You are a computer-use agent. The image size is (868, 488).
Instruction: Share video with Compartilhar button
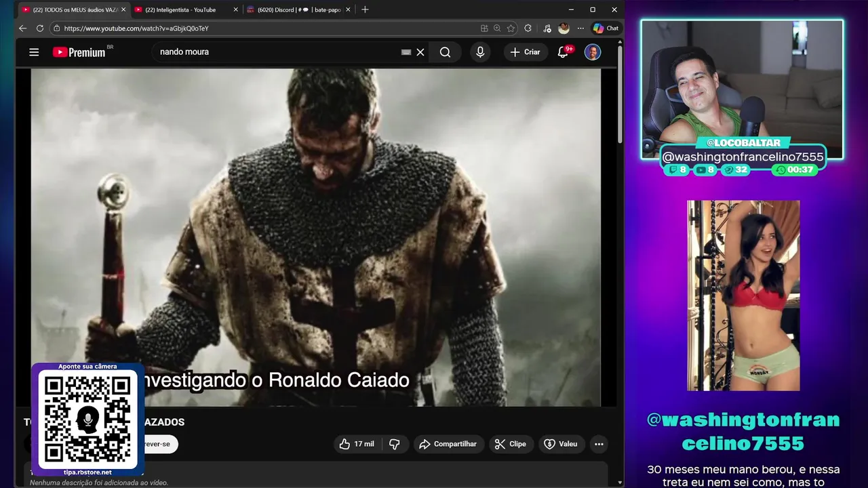pos(448,444)
